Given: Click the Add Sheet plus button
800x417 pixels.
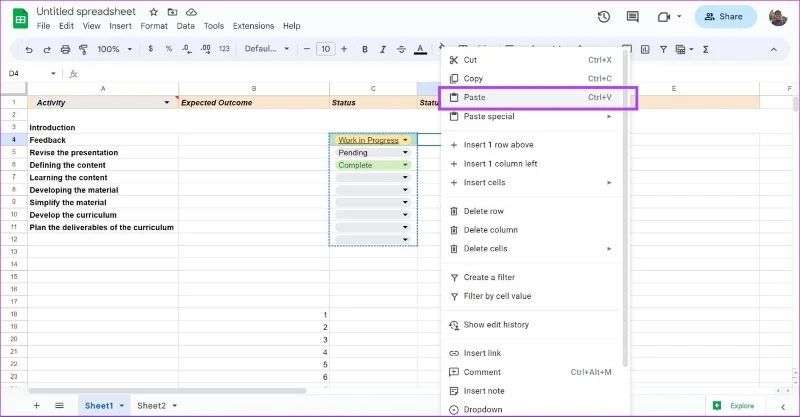Looking at the screenshot, I should tap(36, 406).
